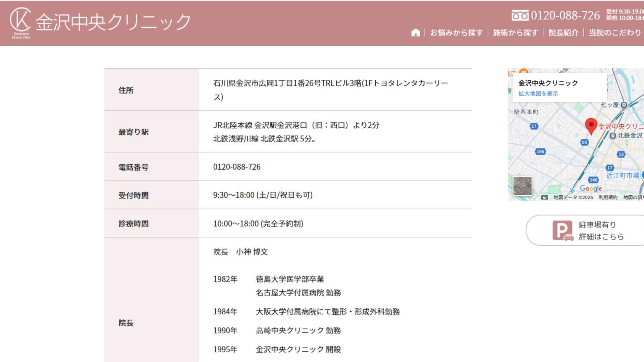Toggle satellite view map thumbnail
This screenshot has width=644, height=362.
pos(522,186)
